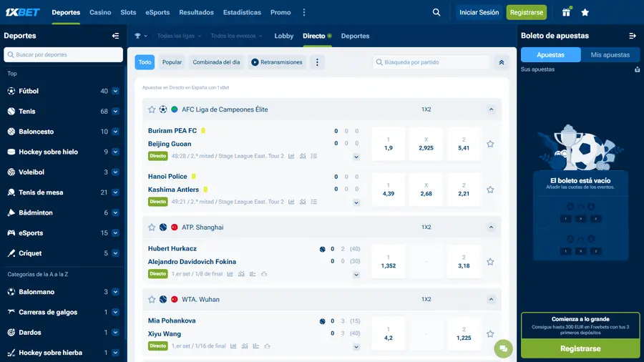644x362 pixels.
Task: Open the Promo menu item
Action: pos(280,12)
